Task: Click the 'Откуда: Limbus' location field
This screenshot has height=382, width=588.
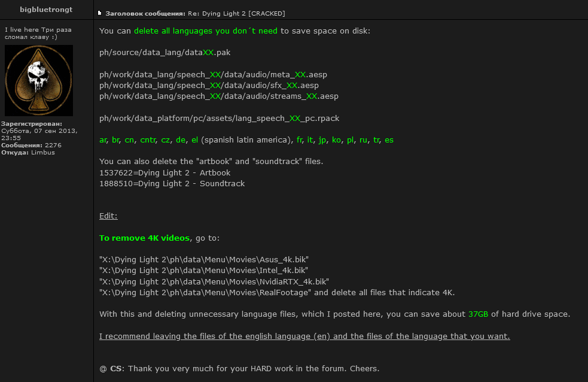Action: (x=28, y=152)
